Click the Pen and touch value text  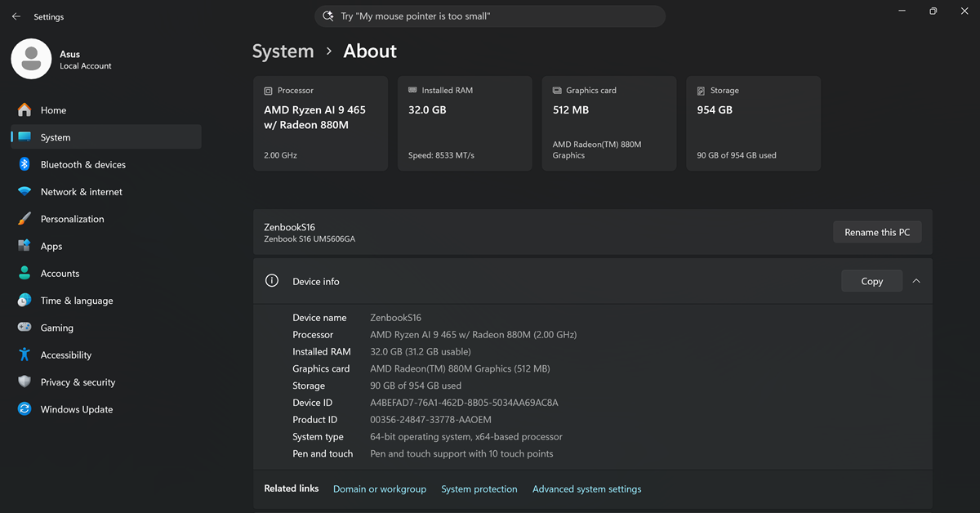[x=461, y=454]
